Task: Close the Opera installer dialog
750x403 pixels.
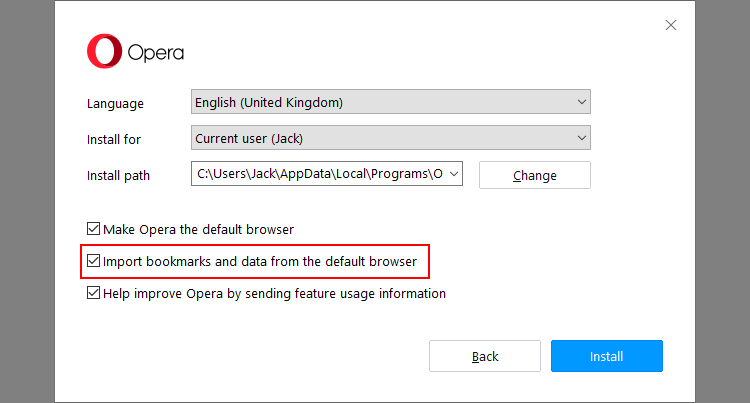Action: point(671,25)
